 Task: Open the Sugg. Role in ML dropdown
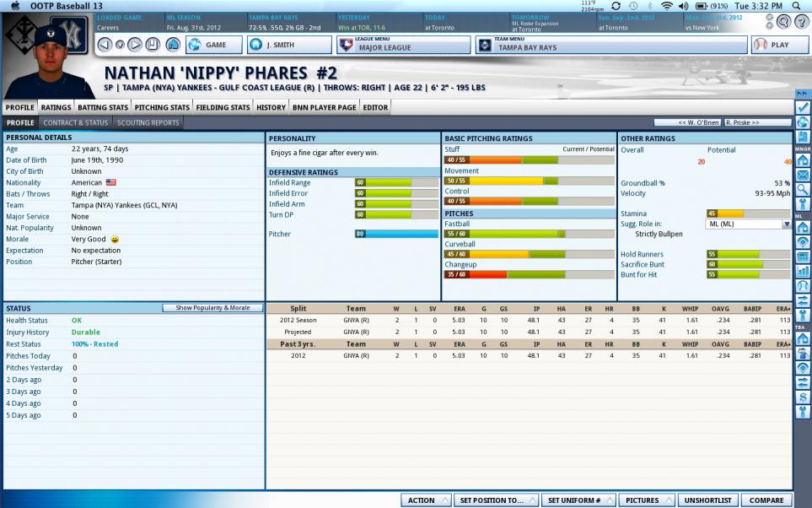748,224
